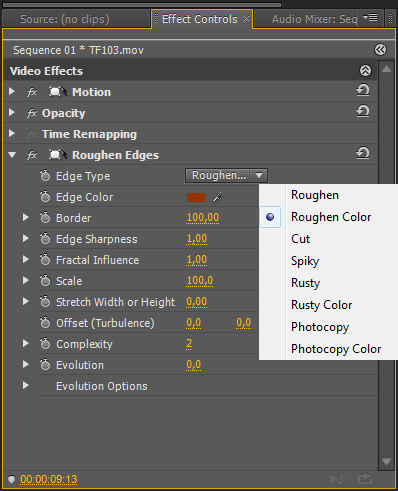Click Roughen Edges direct manipulation icon
The image size is (398, 491).
tap(58, 155)
